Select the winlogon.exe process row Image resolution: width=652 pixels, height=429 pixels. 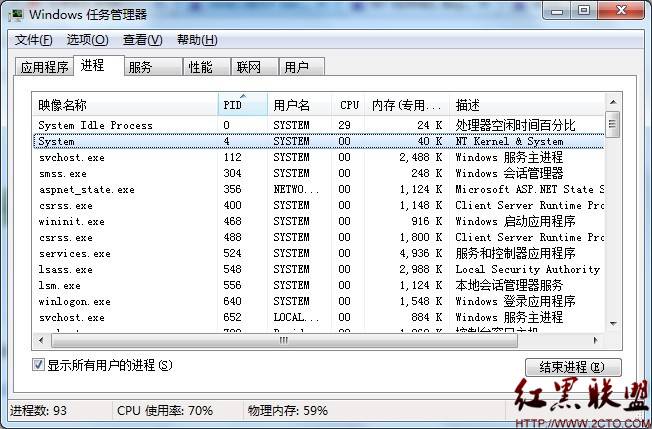(x=74, y=301)
